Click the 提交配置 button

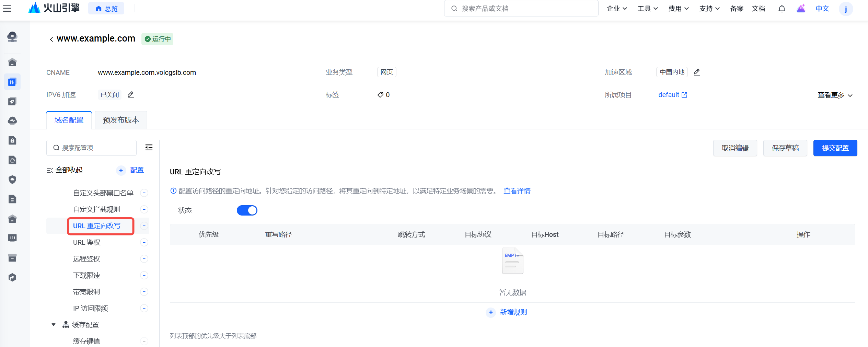835,148
